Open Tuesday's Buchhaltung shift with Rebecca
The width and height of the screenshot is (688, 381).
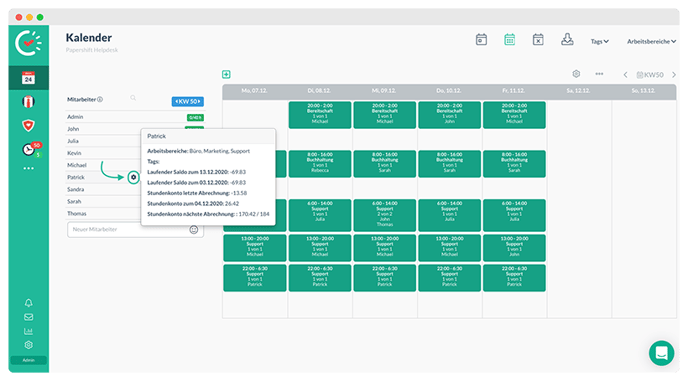tap(320, 164)
